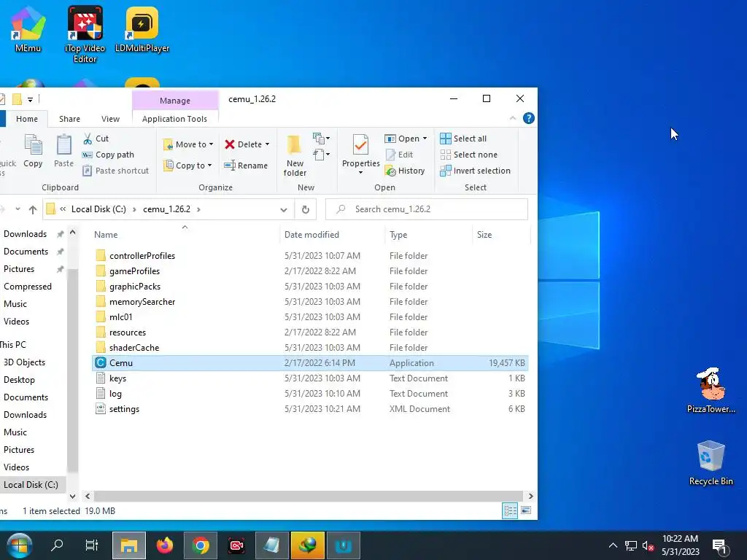Open the Delete dropdown arrow

(267, 144)
